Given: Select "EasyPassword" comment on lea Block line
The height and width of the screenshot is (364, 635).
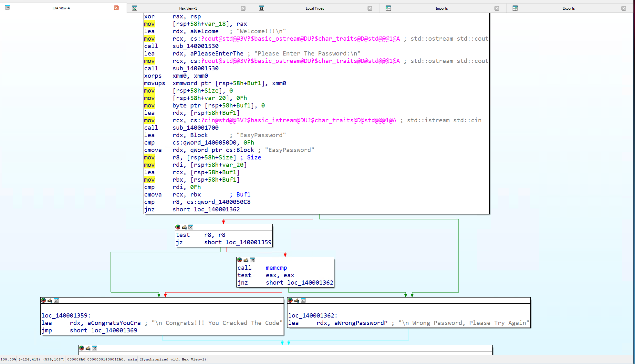Looking at the screenshot, I should [x=261, y=135].
